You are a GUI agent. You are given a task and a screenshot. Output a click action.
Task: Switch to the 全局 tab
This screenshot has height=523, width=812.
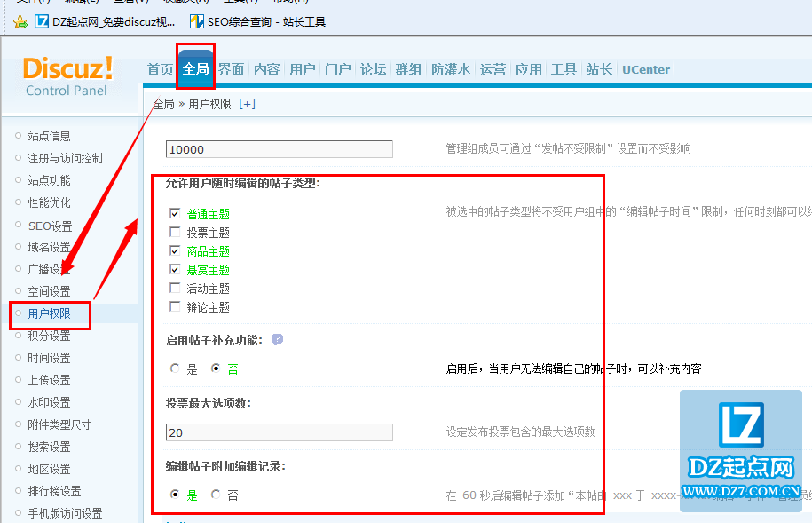point(196,68)
